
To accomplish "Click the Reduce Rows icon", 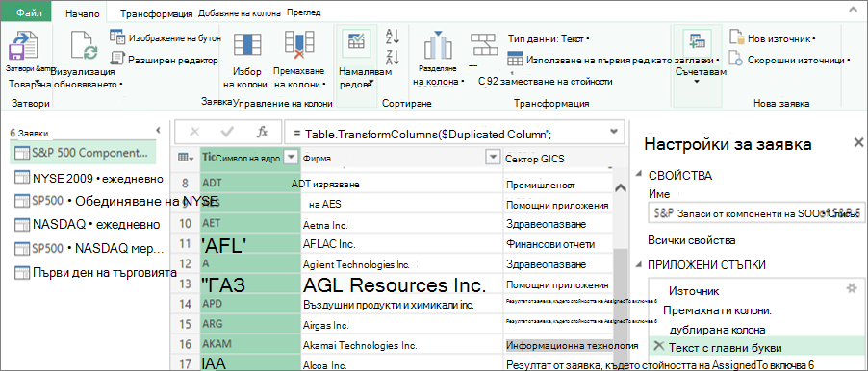I will tap(355, 42).
